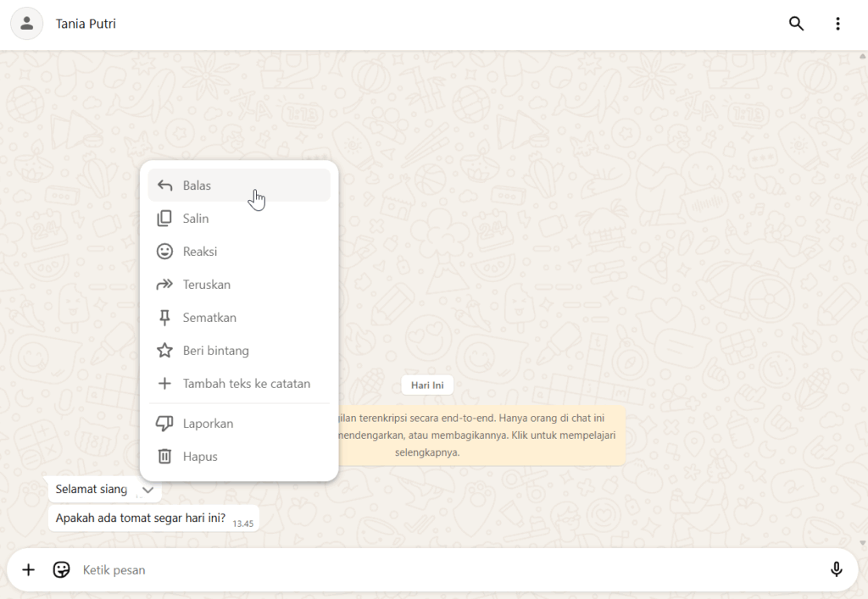Image resolution: width=868 pixels, height=599 pixels.
Task: Choose Laporkan to report the message
Action: point(208,424)
